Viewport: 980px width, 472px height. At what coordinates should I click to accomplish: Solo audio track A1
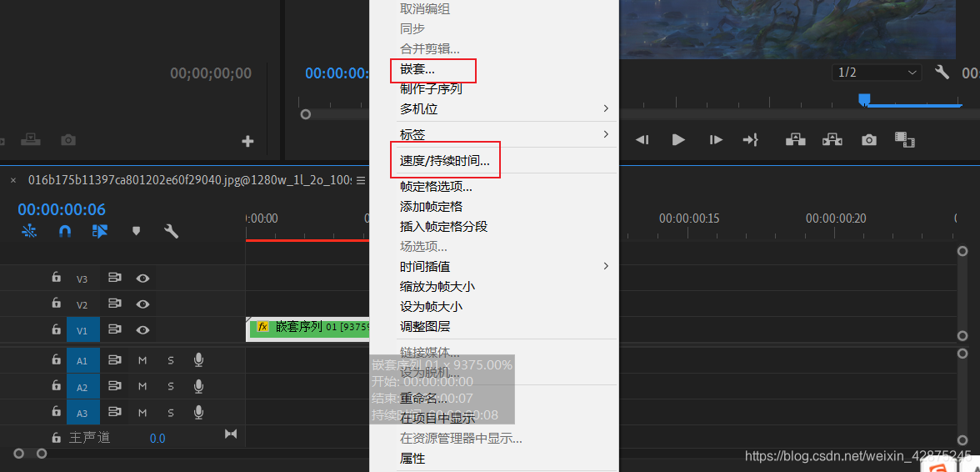(171, 360)
